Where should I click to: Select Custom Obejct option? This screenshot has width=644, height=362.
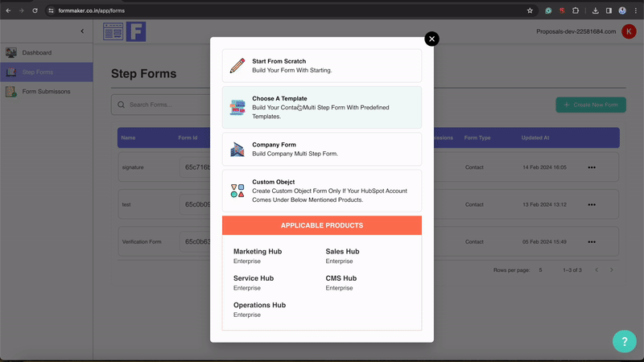[x=321, y=191]
